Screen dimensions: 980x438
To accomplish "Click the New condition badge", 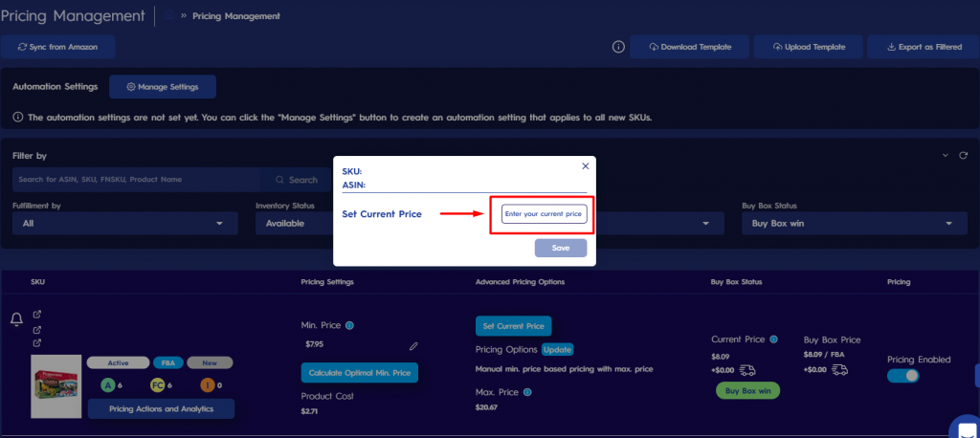I will pos(210,363).
